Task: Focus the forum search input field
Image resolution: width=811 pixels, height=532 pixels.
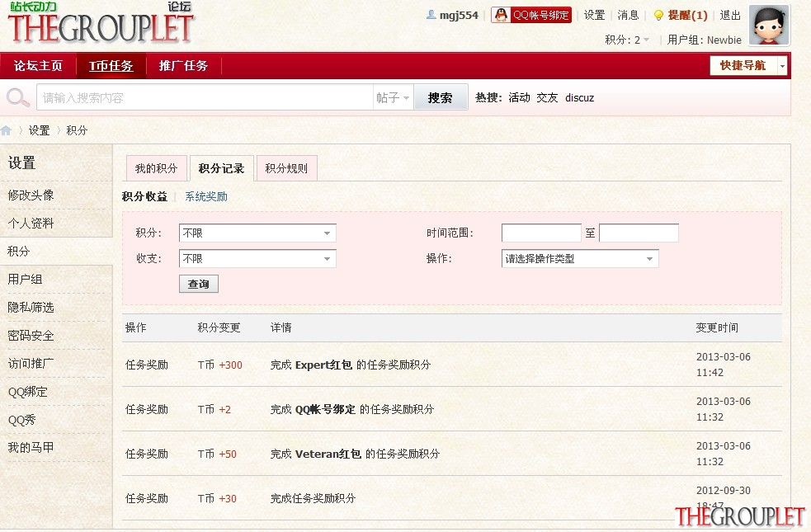Action: point(205,97)
